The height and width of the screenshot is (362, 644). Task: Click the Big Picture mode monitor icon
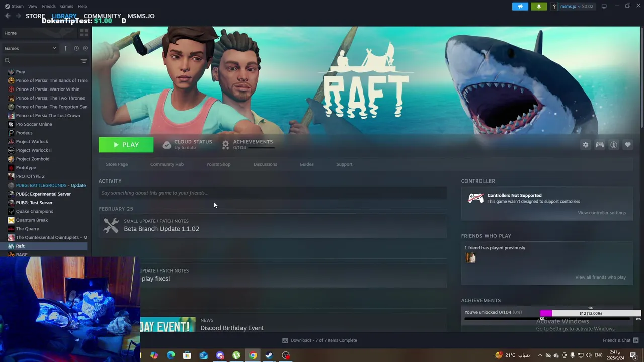pos(604,6)
